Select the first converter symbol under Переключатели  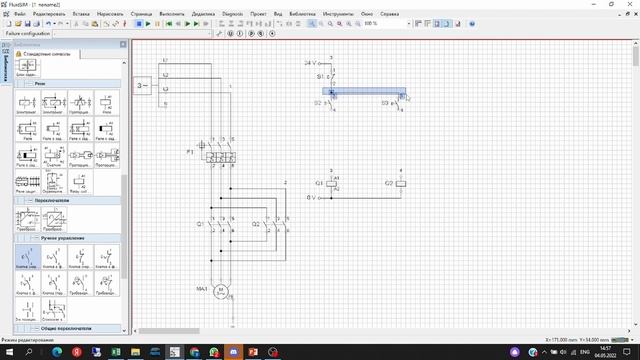point(28,220)
